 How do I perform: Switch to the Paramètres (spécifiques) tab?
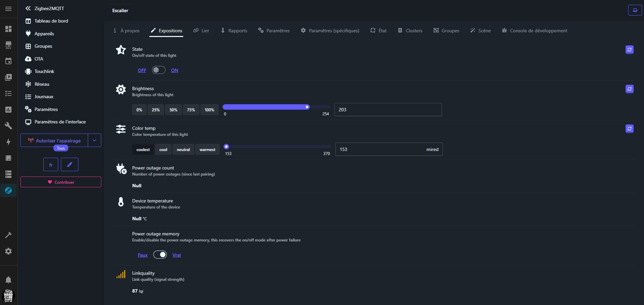point(330,31)
